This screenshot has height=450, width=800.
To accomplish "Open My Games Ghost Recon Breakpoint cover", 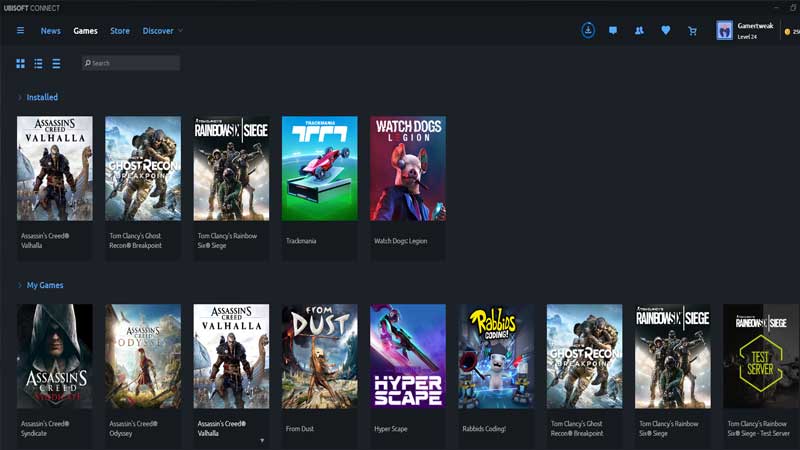I will pyautogui.click(x=584, y=356).
